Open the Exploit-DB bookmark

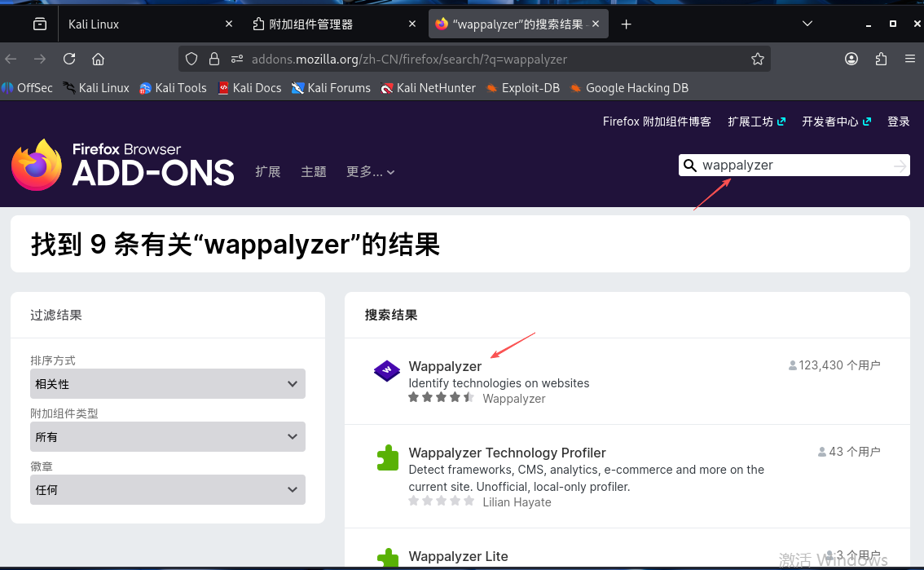[x=522, y=88]
